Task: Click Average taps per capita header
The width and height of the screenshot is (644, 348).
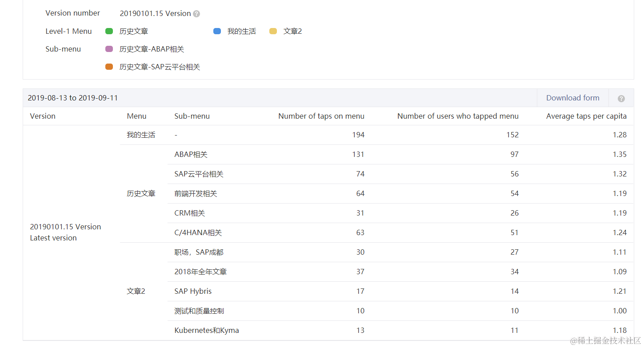Action: coord(586,116)
